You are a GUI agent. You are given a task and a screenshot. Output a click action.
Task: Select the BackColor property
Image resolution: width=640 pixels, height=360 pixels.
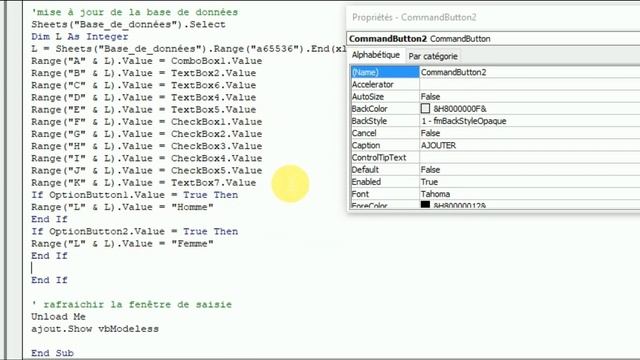click(385, 109)
